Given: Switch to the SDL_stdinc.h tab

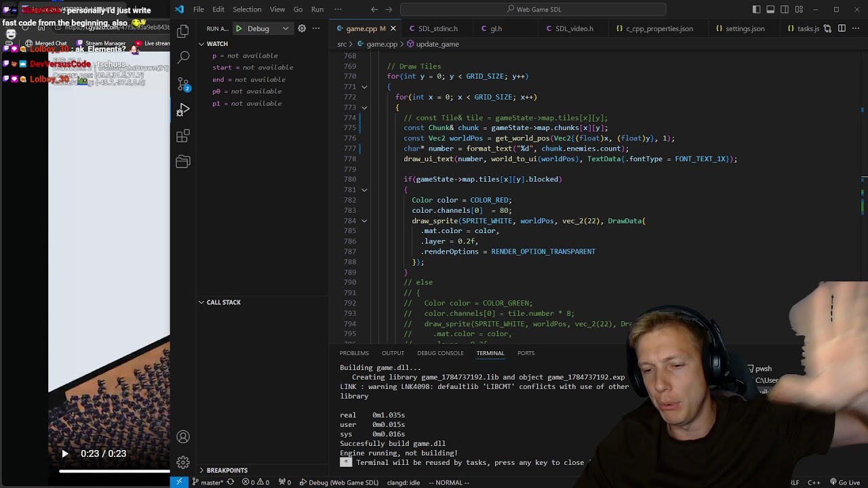Looking at the screenshot, I should (437, 28).
